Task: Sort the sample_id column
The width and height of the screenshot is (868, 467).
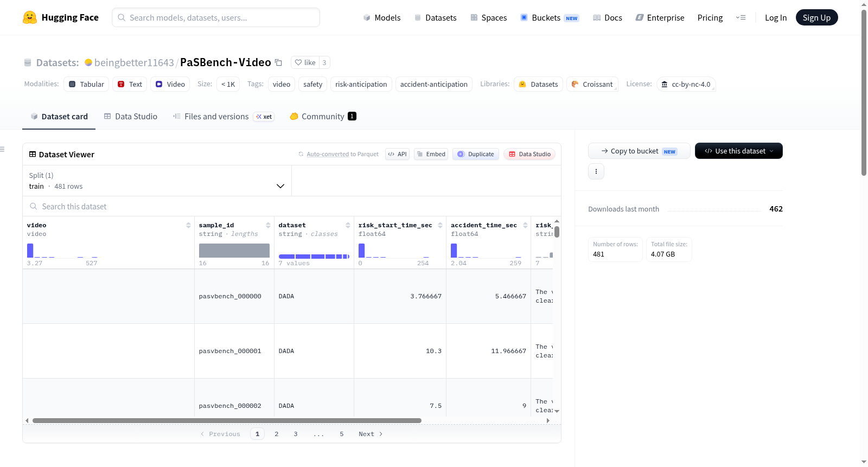Action: pos(268,225)
